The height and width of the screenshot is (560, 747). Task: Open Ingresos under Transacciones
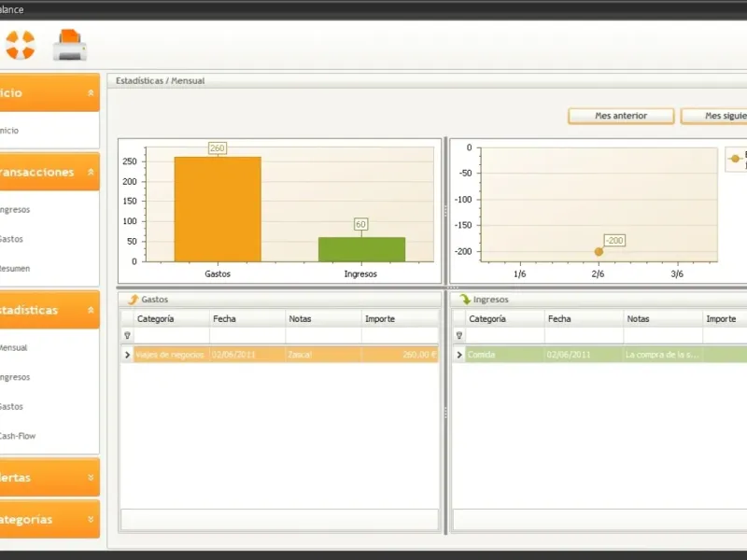(15, 209)
